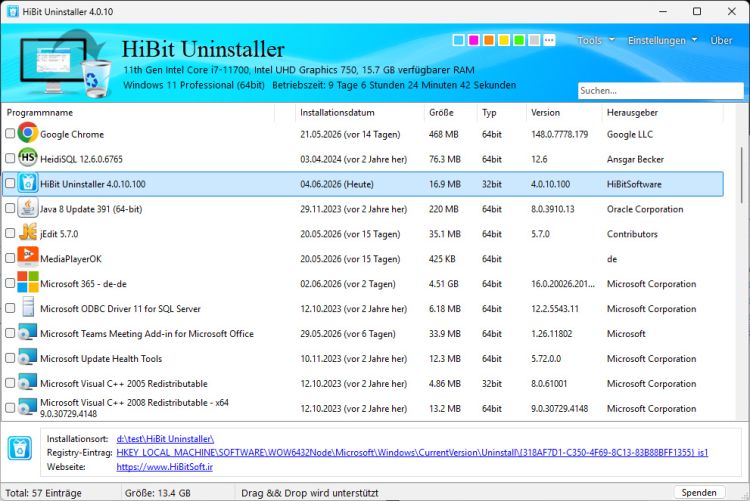
Task: Click publisher 'Oracle Corporation' cell
Action: tap(645, 209)
